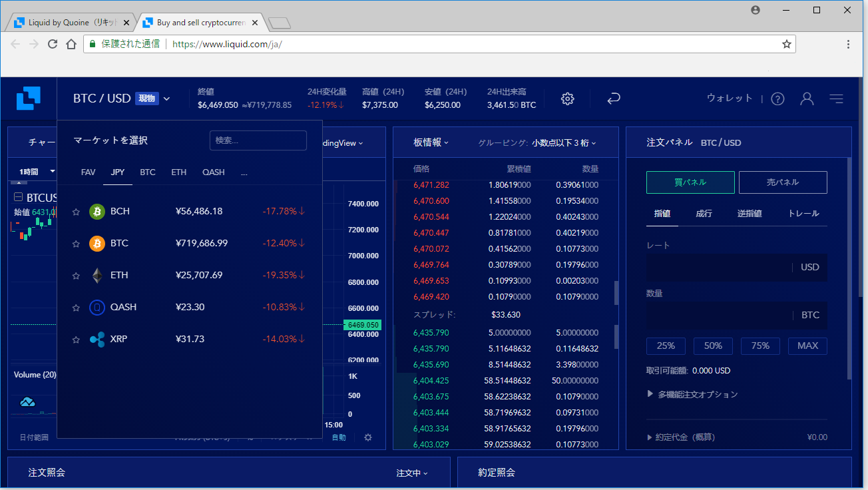The image size is (868, 490).
Task: Switch to the 売パネル sell panel
Action: [783, 182]
